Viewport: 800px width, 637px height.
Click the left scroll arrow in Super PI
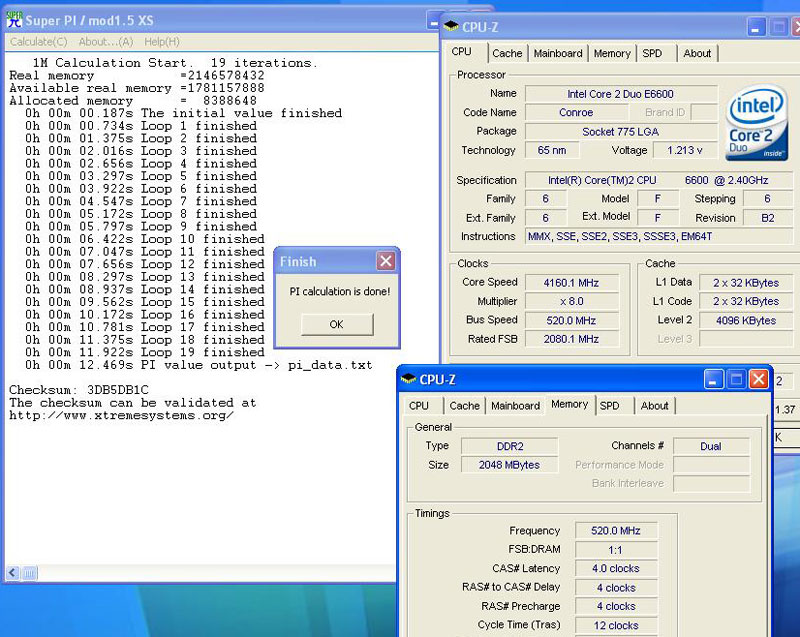pos(13,573)
